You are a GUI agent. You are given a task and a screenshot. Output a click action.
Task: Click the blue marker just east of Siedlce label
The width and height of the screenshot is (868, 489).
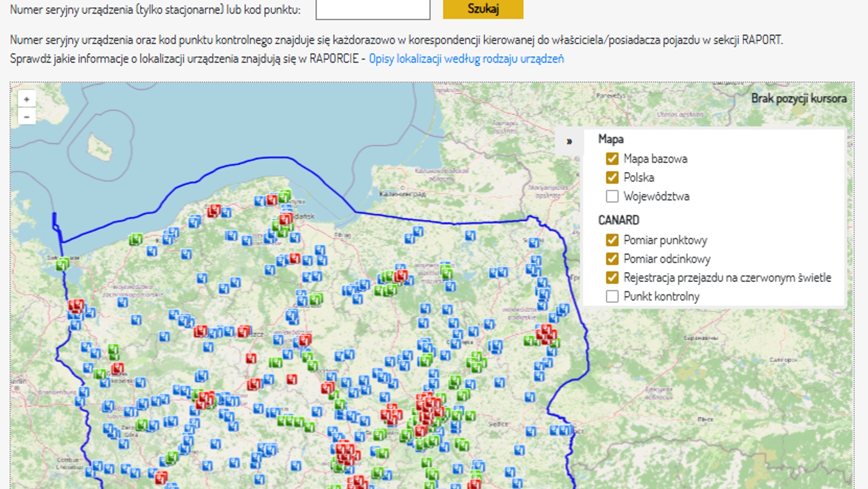coord(531,431)
